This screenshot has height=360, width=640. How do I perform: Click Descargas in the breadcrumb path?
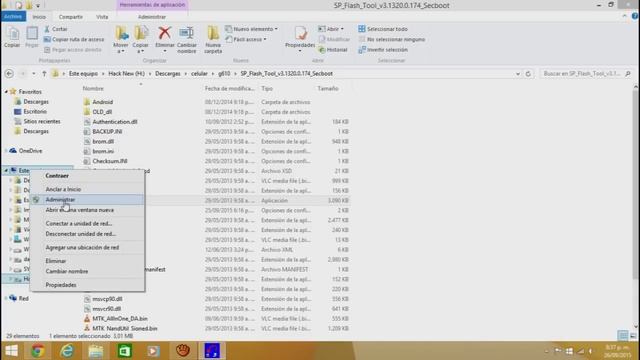(168, 74)
